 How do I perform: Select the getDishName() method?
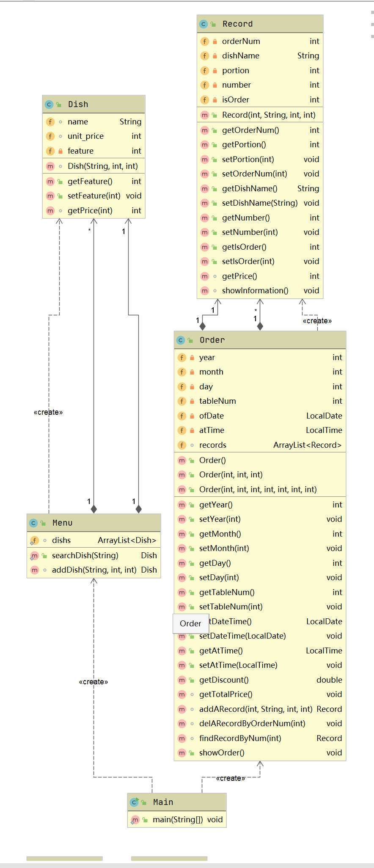[x=260, y=189]
